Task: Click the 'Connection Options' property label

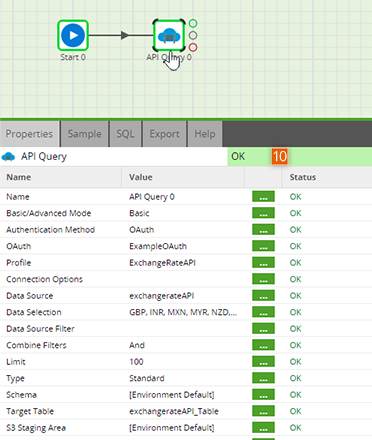Action: point(44,279)
